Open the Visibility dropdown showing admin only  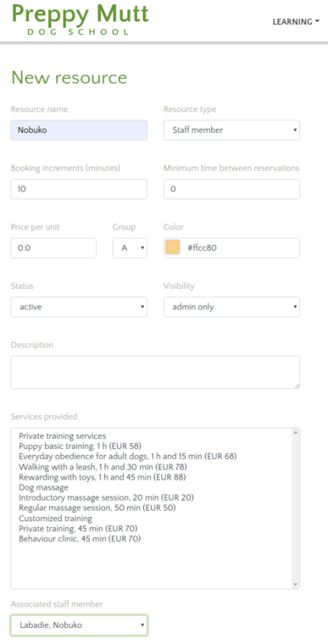click(x=231, y=307)
